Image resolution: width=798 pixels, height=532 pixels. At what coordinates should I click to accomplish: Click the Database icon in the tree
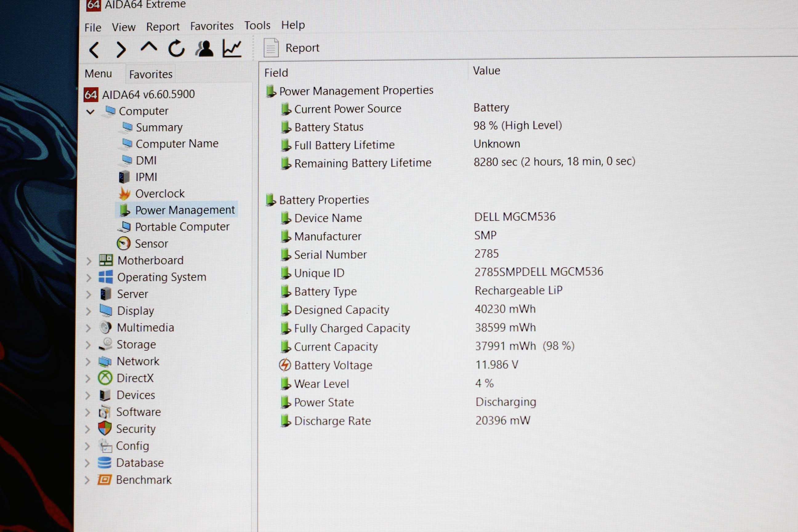coord(104,463)
